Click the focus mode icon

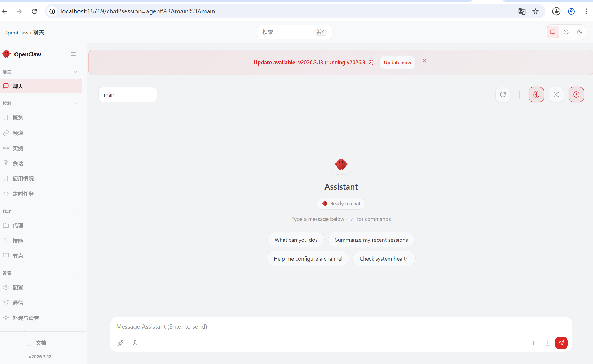(556, 94)
